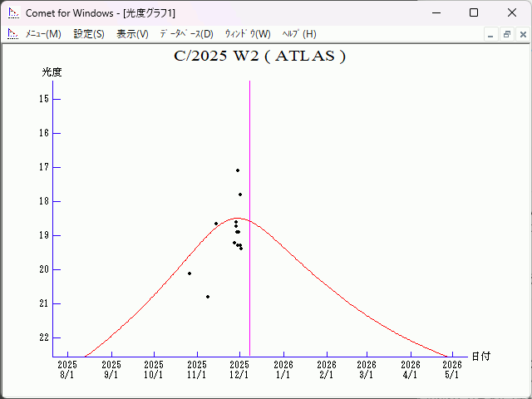Click the 光度 magnitude axis label
532x399 pixels.
click(52, 72)
